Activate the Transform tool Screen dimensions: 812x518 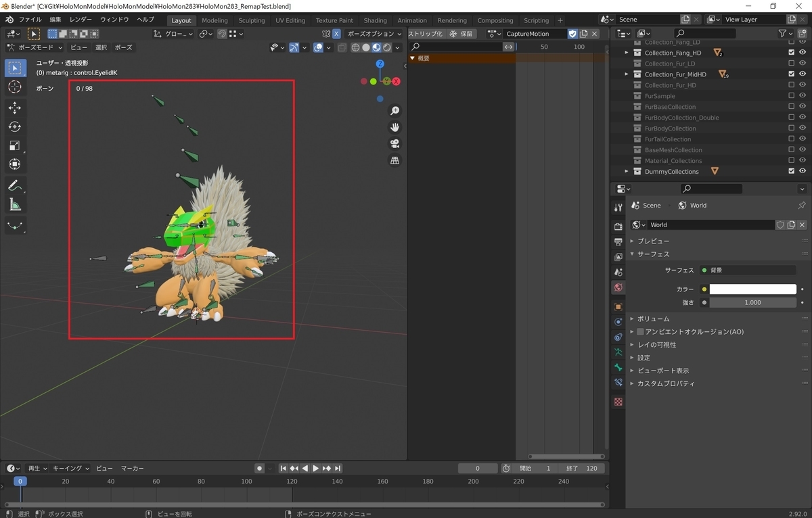click(16, 164)
